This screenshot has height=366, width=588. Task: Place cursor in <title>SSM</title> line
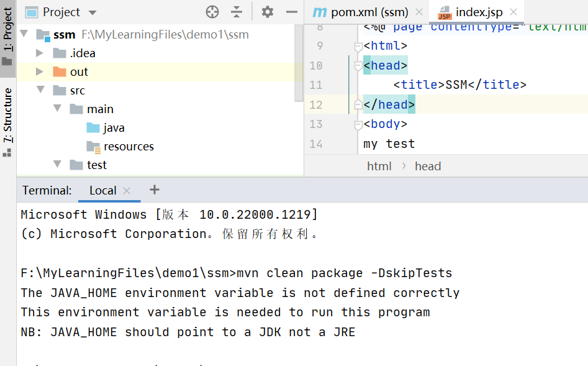pos(459,85)
